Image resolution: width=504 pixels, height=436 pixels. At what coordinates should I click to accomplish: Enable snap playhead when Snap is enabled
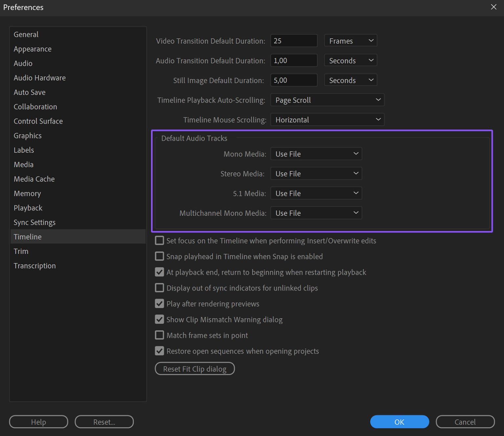(x=159, y=256)
